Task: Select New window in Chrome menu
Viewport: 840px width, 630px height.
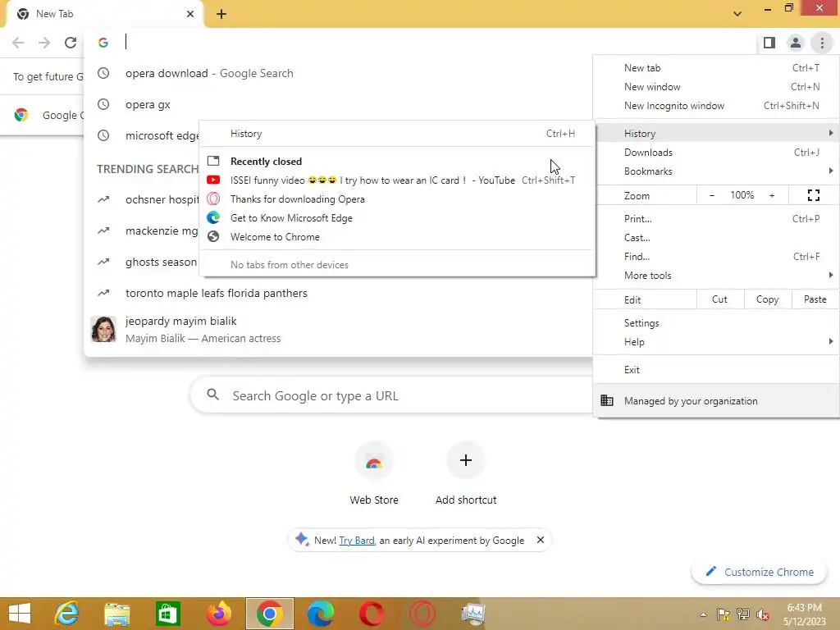Action: point(716,87)
